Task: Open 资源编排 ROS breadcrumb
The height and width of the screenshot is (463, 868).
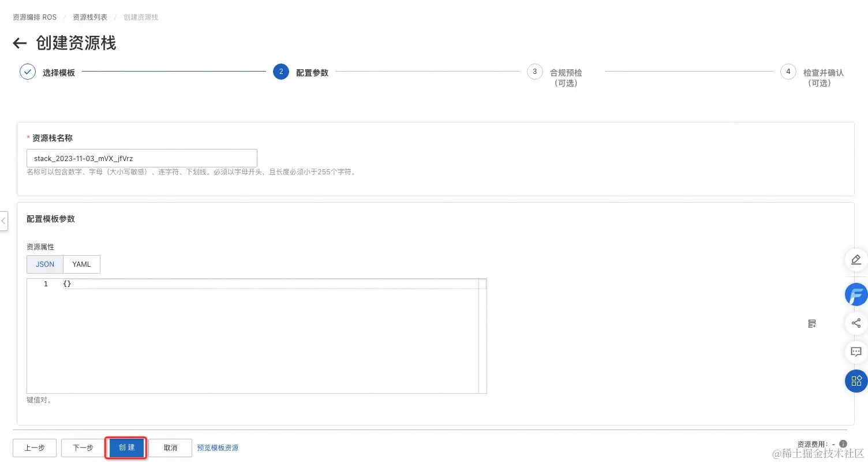Action: [x=35, y=17]
